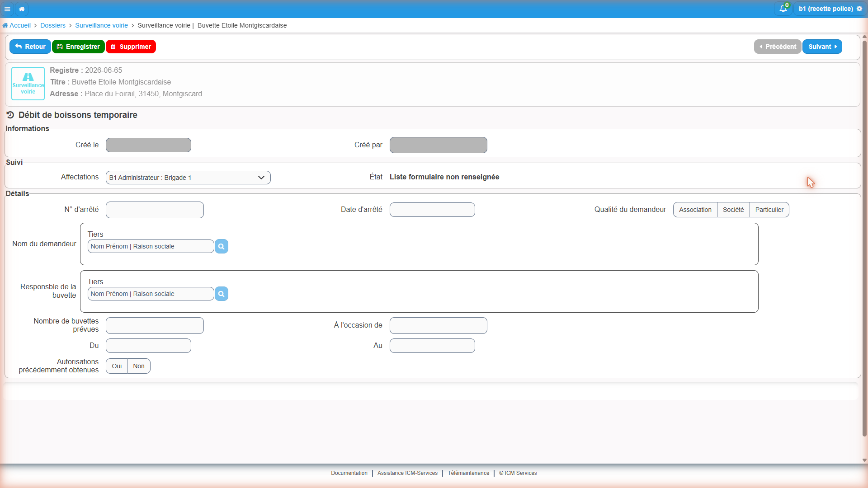Search tiers for Nom du demandeur

(x=222, y=246)
